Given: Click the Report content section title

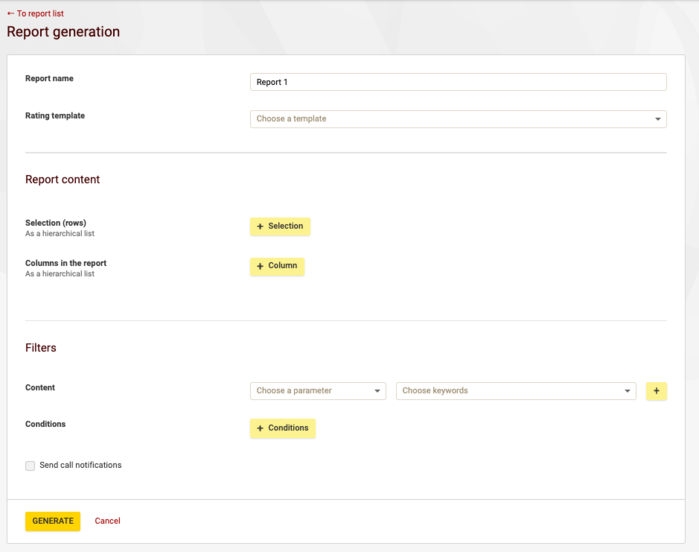Looking at the screenshot, I should [x=62, y=179].
